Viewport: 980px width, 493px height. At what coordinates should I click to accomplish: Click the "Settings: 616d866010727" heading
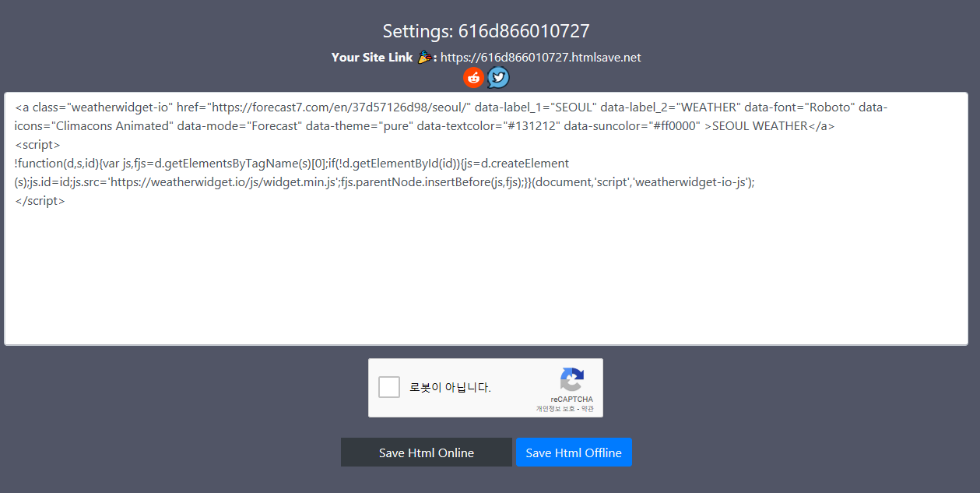click(x=486, y=31)
